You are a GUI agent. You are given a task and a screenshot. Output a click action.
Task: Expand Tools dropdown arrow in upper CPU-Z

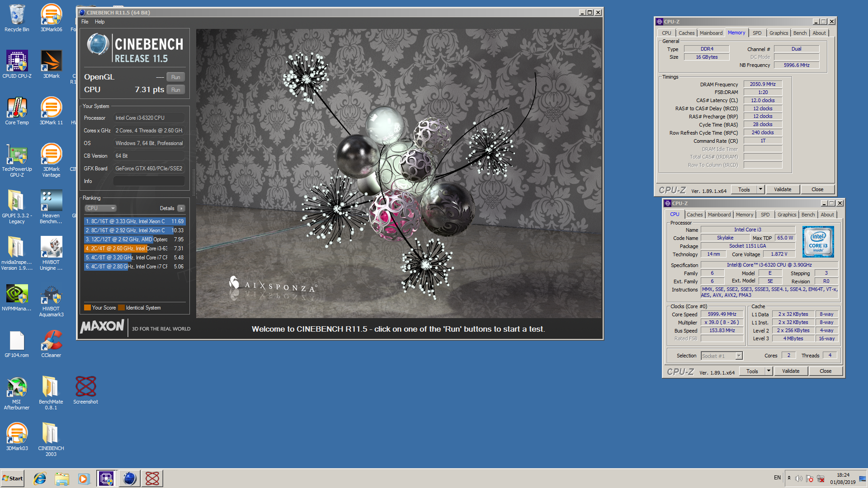[761, 190]
